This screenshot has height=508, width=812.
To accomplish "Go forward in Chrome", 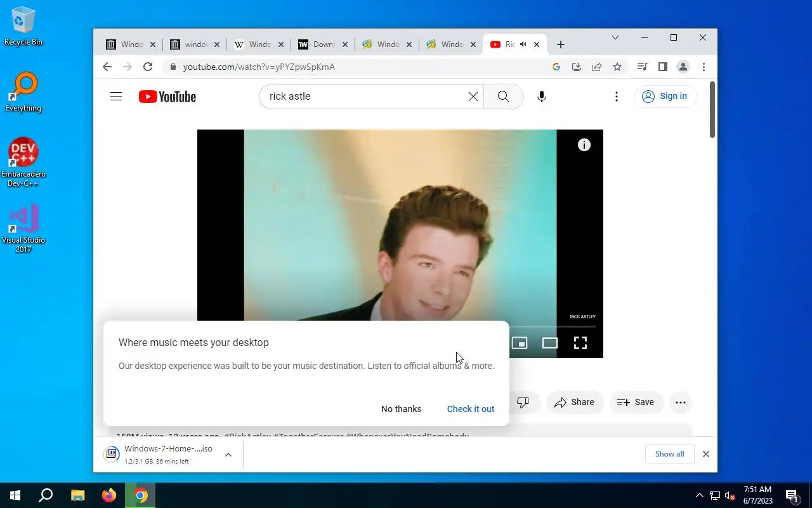I will tap(128, 67).
